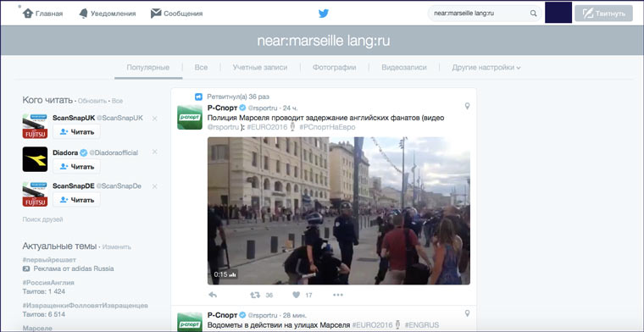Open ScanSnapDE profile name
The image size is (644, 332).
74,186
